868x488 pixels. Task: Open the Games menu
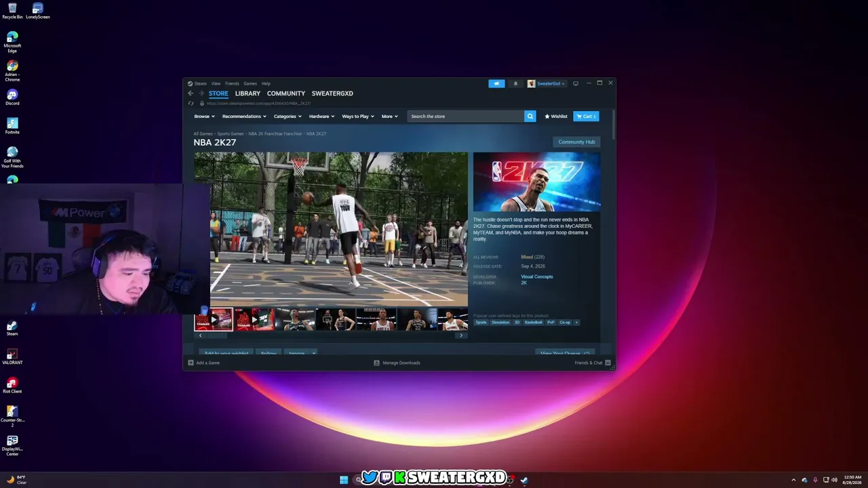tap(250, 83)
